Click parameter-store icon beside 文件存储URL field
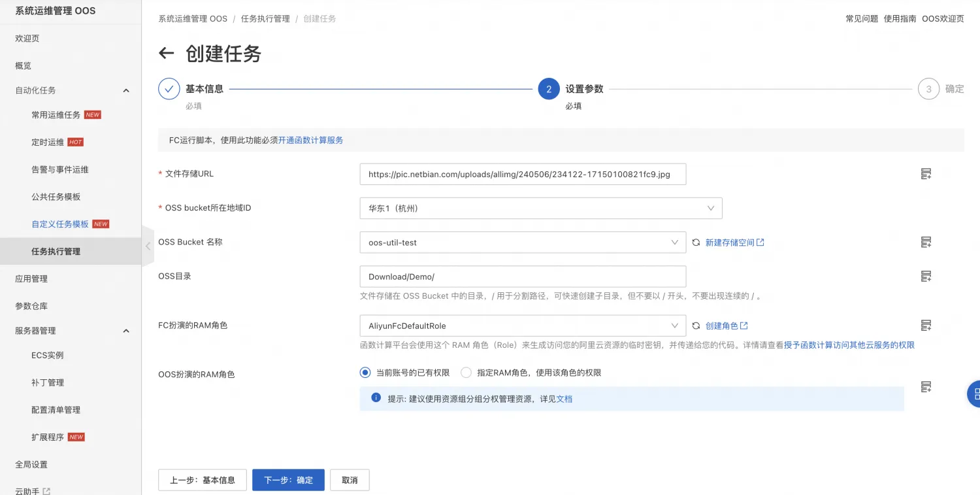 click(x=926, y=174)
